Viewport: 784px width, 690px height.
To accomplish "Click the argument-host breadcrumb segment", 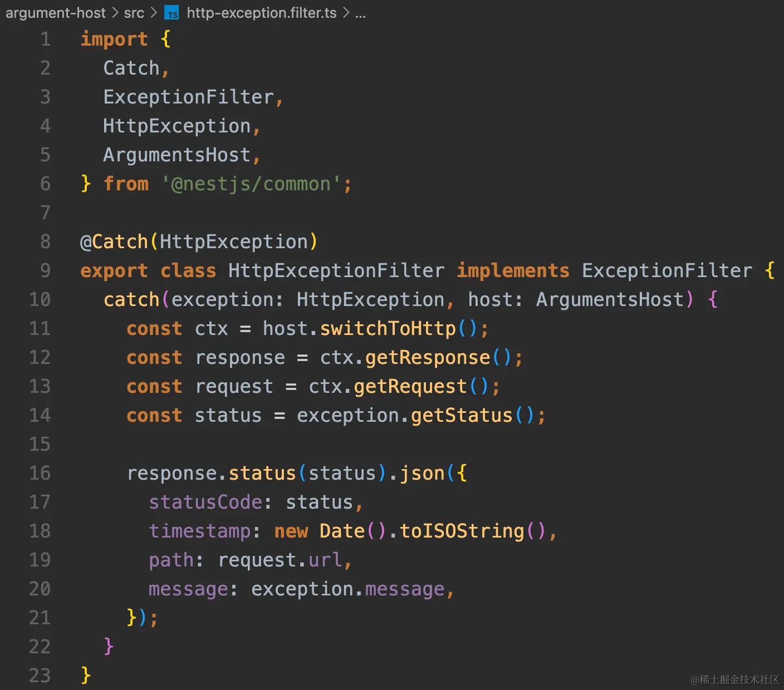I will 56,13.
